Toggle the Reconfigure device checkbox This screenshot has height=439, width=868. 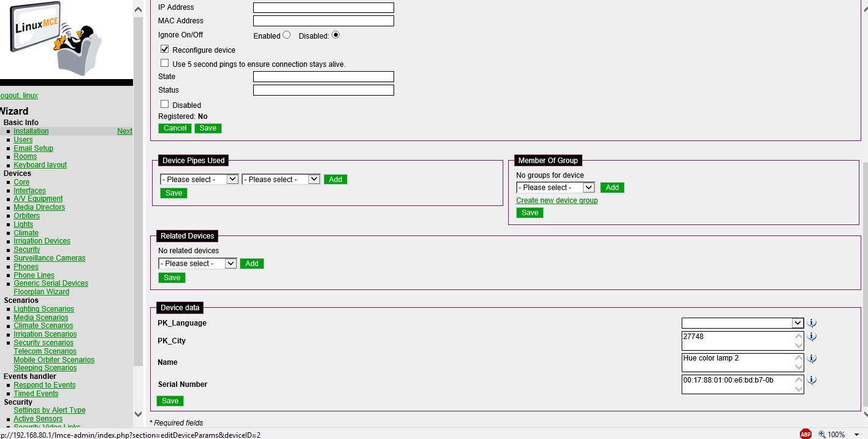point(164,49)
